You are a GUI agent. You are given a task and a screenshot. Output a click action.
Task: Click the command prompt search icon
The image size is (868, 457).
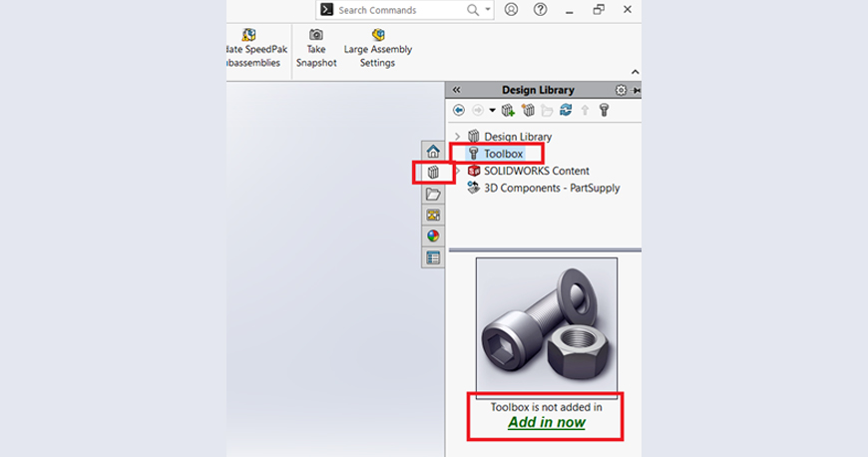327,9
